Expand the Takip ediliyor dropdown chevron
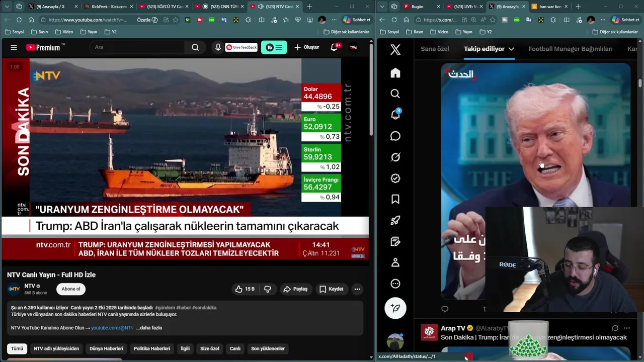 (x=511, y=49)
